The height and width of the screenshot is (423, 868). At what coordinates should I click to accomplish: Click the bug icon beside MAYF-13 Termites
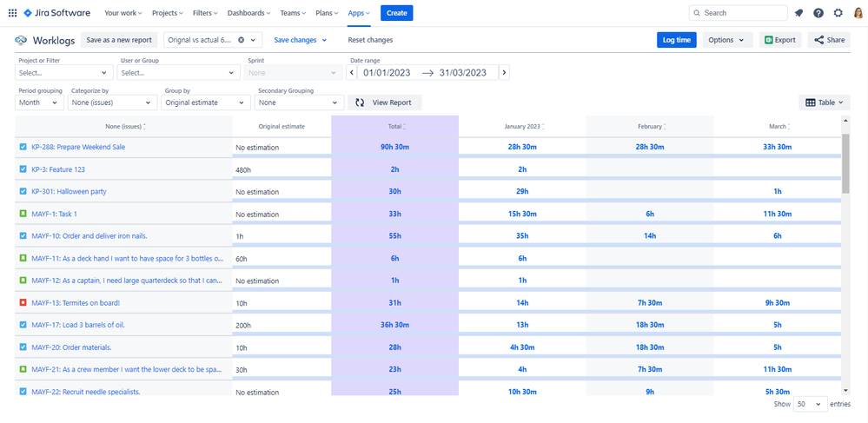(x=23, y=303)
